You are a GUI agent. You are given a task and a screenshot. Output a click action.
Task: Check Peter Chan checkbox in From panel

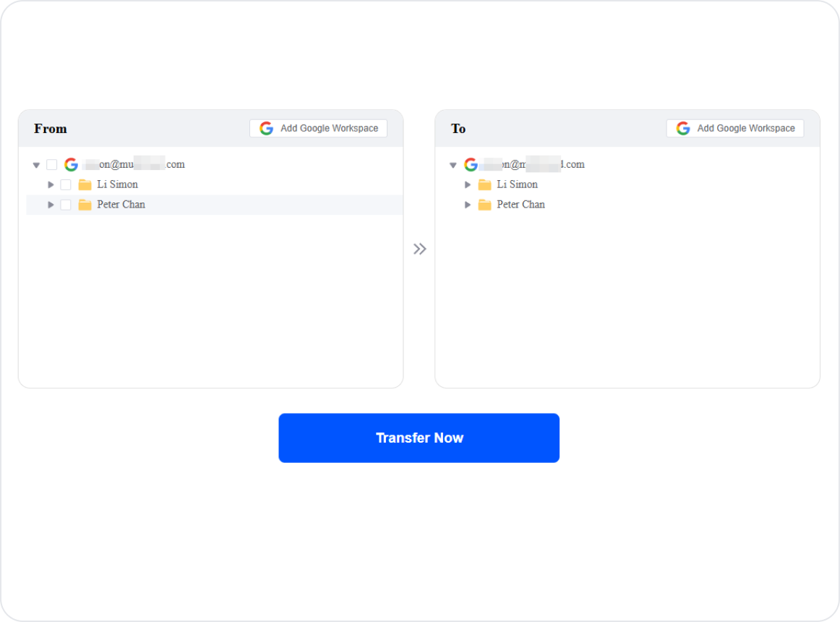66,205
